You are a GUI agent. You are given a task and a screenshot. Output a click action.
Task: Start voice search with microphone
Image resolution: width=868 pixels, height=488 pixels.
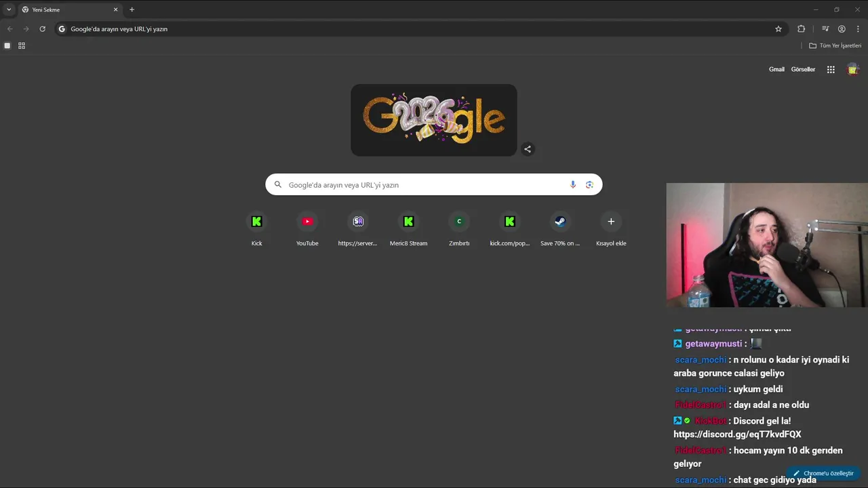(x=573, y=184)
